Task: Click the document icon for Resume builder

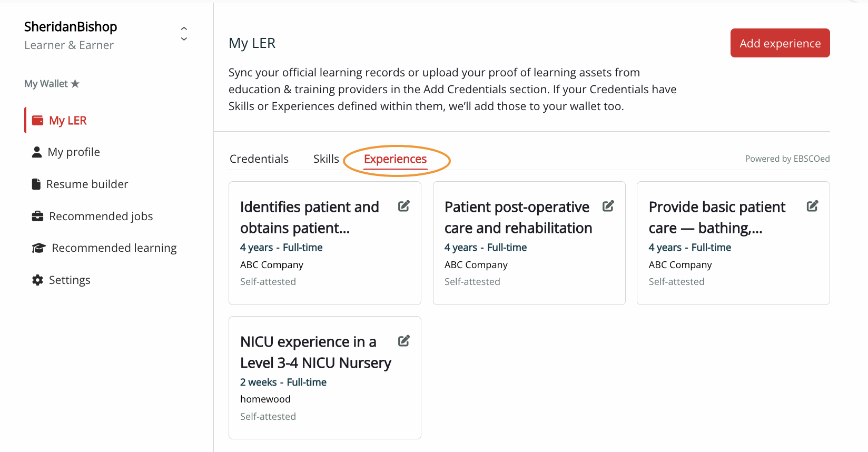Action: 36,184
